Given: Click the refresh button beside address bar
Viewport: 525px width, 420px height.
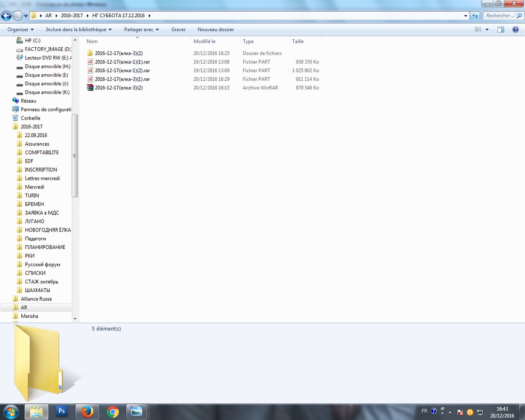Looking at the screenshot, I should [475, 16].
